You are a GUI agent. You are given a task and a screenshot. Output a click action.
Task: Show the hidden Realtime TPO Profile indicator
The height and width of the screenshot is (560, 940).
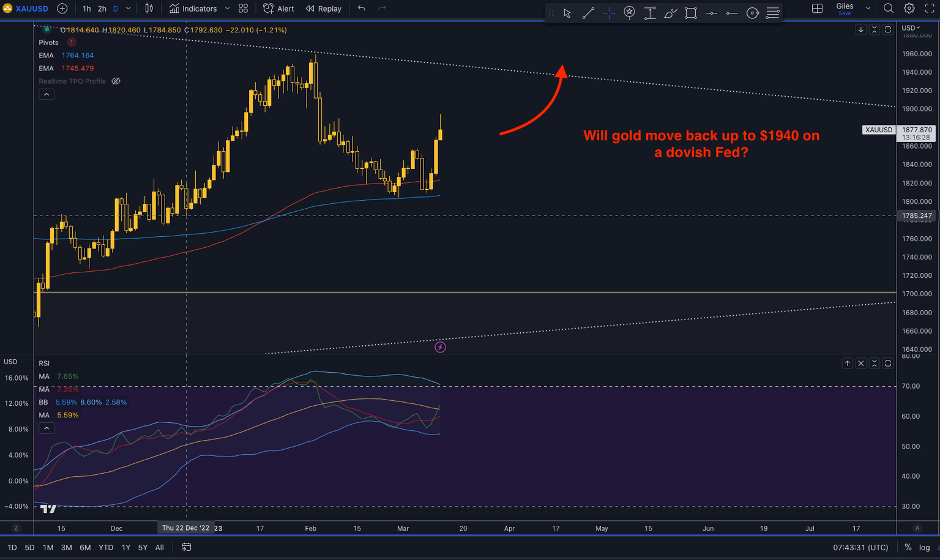tap(116, 81)
